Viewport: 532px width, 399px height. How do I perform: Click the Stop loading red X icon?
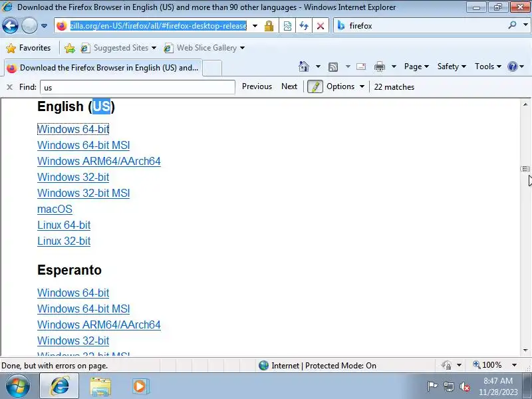pyautogui.click(x=321, y=26)
